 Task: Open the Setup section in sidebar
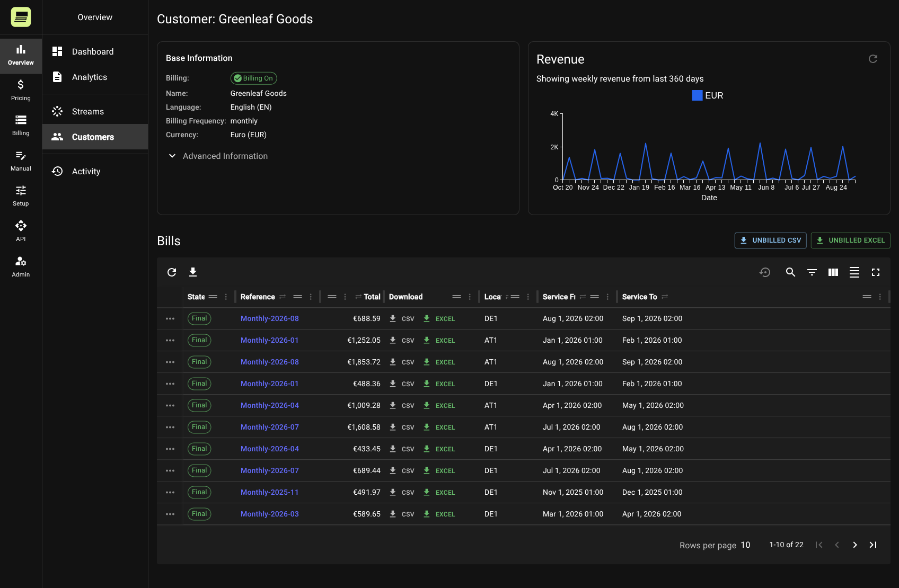pos(21,196)
